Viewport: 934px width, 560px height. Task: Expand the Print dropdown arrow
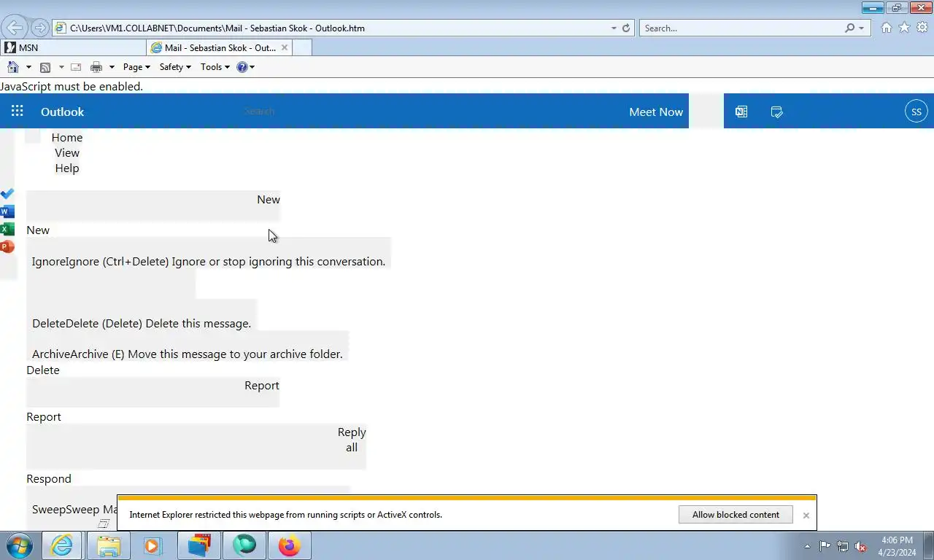point(112,67)
